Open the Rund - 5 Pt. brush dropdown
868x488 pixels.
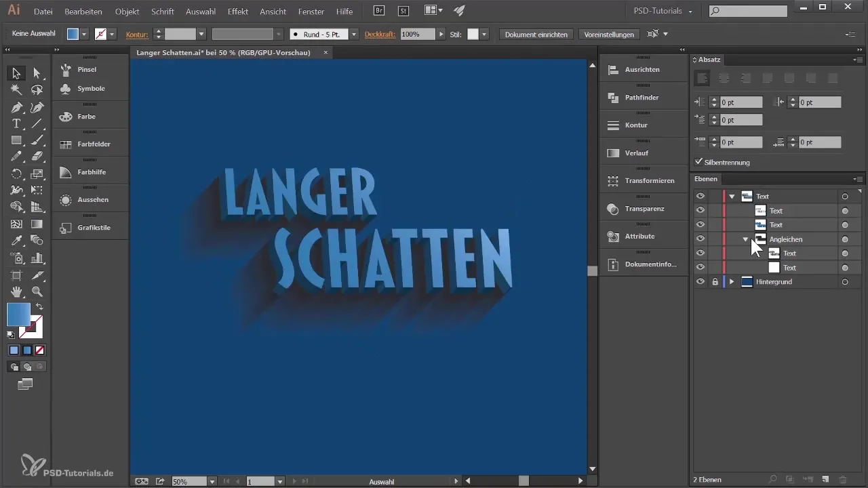[354, 34]
